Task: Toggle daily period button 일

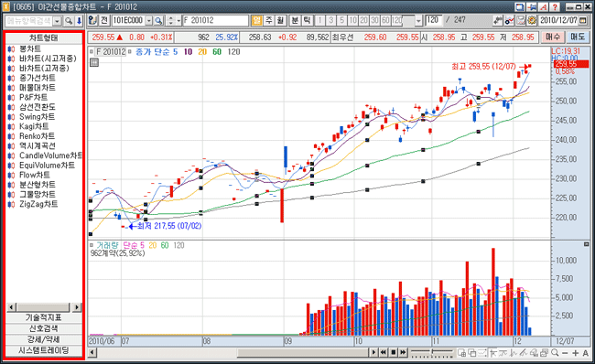Action: [x=257, y=20]
